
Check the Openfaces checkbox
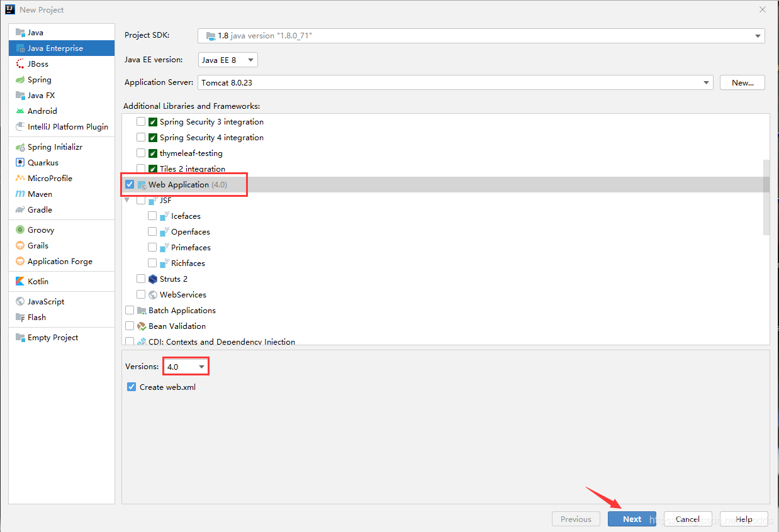coord(152,231)
